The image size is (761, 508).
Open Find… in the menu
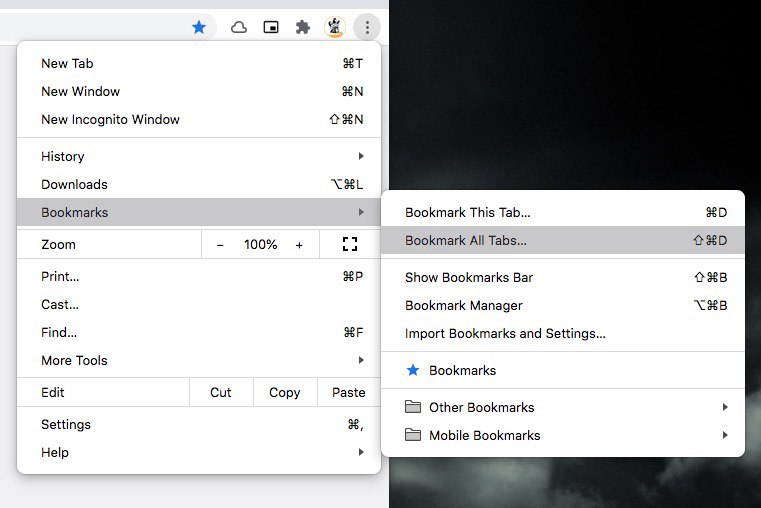199,333
